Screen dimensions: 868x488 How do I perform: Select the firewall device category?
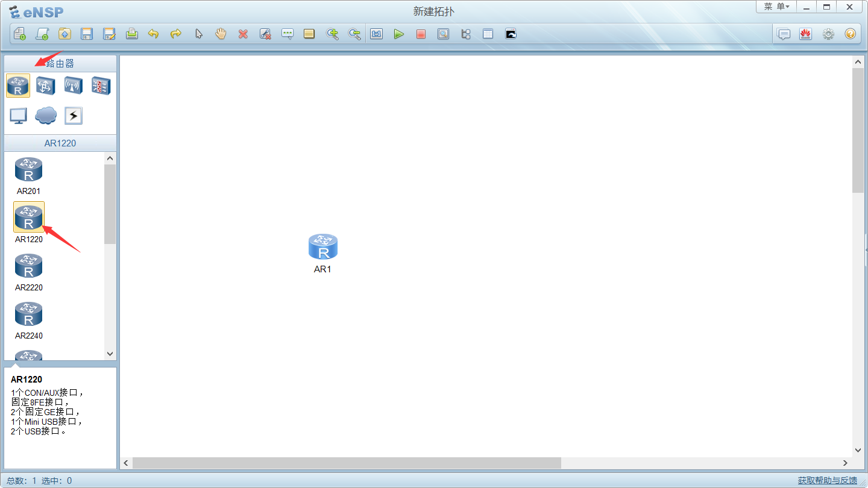(x=101, y=86)
